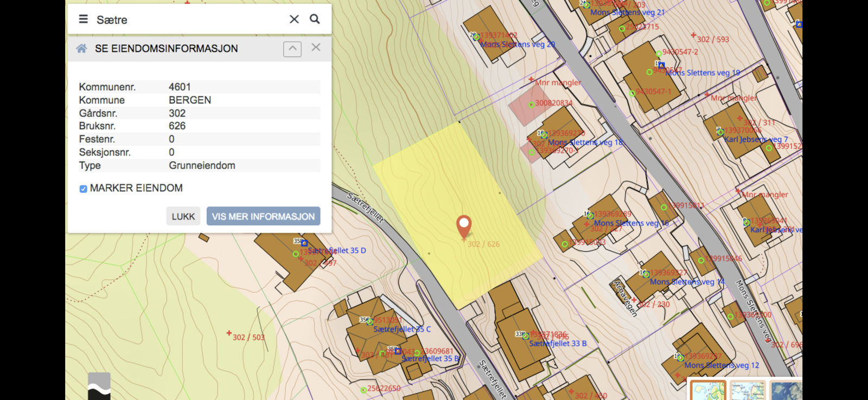Image resolution: width=868 pixels, height=400 pixels.
Task: Click the VIS MER INFORMASJON button
Action: point(263,216)
